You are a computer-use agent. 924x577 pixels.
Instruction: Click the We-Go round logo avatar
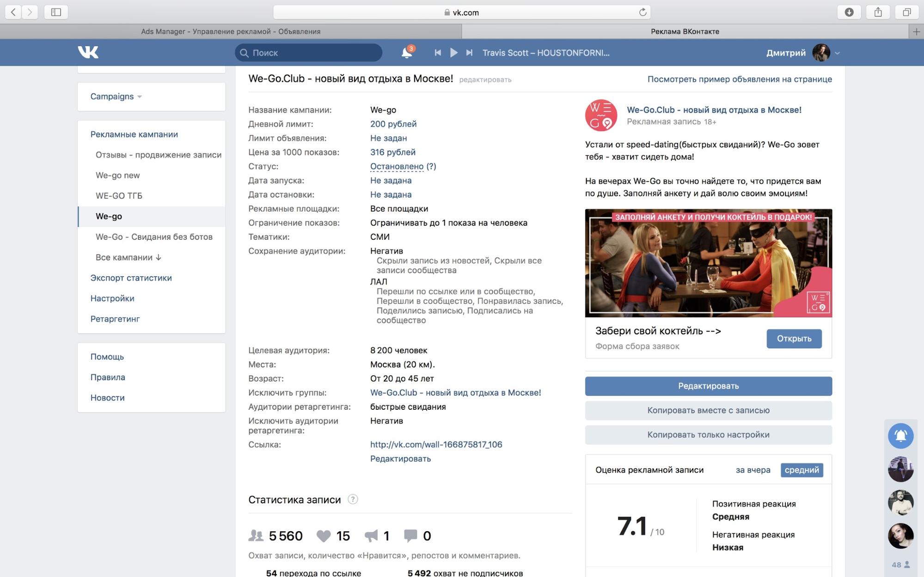coord(601,115)
